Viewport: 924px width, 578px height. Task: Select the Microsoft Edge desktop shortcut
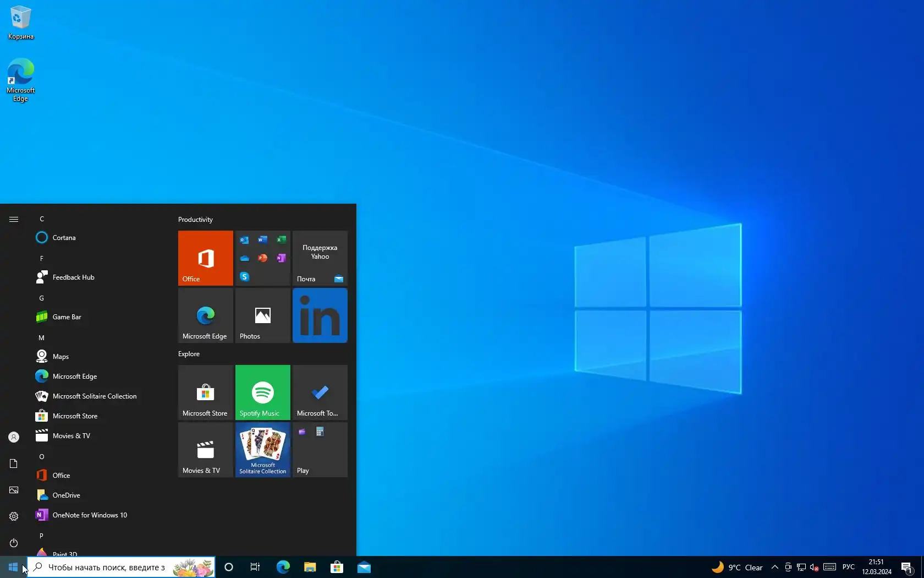(21, 80)
